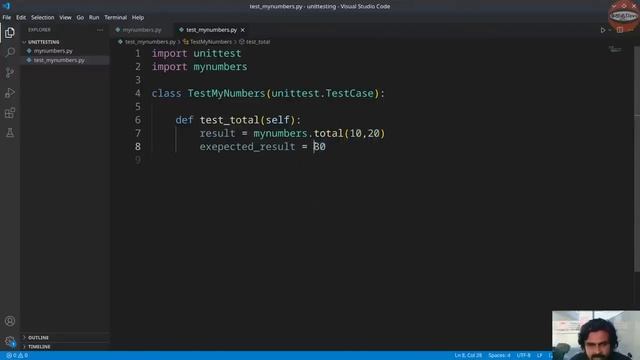Click exepected_result variable on line 8

tap(247, 147)
